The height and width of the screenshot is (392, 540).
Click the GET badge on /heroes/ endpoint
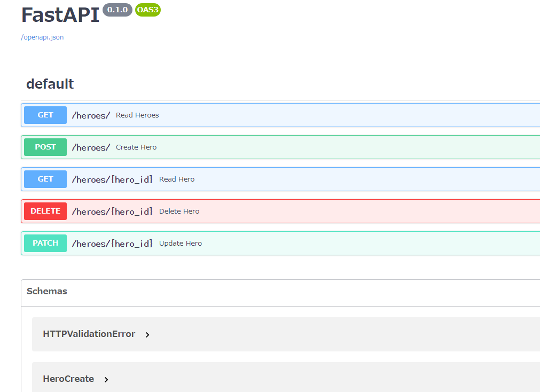coord(45,115)
